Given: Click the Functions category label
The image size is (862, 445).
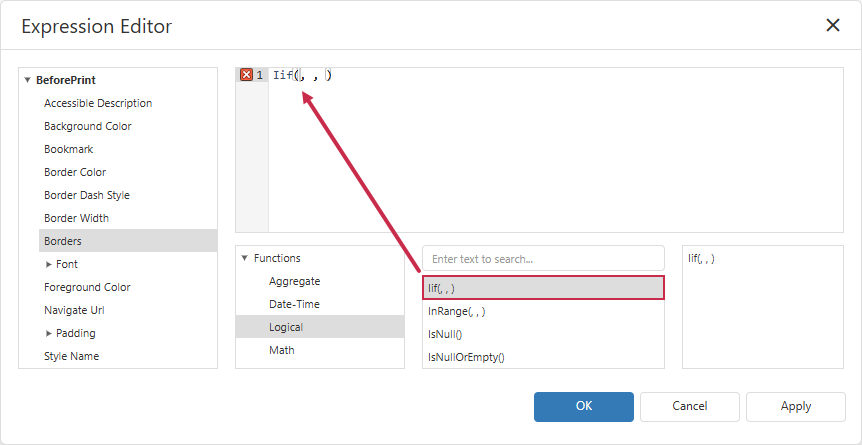Looking at the screenshot, I should click(x=277, y=258).
